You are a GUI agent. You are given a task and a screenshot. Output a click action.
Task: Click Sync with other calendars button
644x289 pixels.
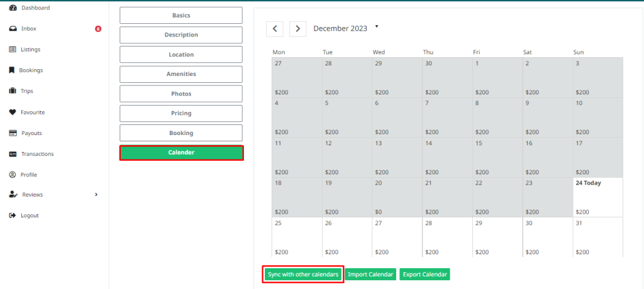coord(303,275)
